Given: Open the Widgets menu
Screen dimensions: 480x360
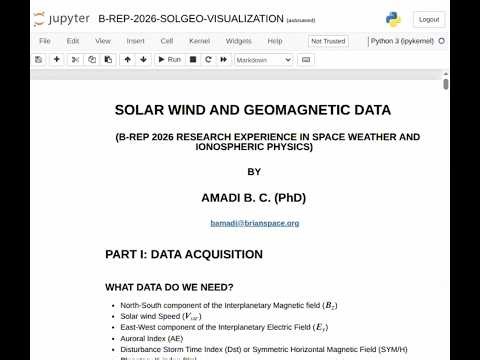Looking at the screenshot, I should coord(239,41).
